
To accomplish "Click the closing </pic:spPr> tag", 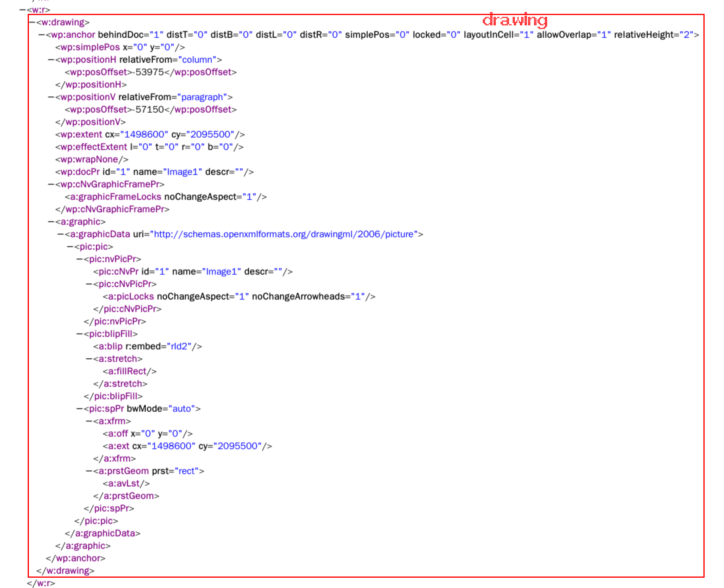I will (109, 508).
